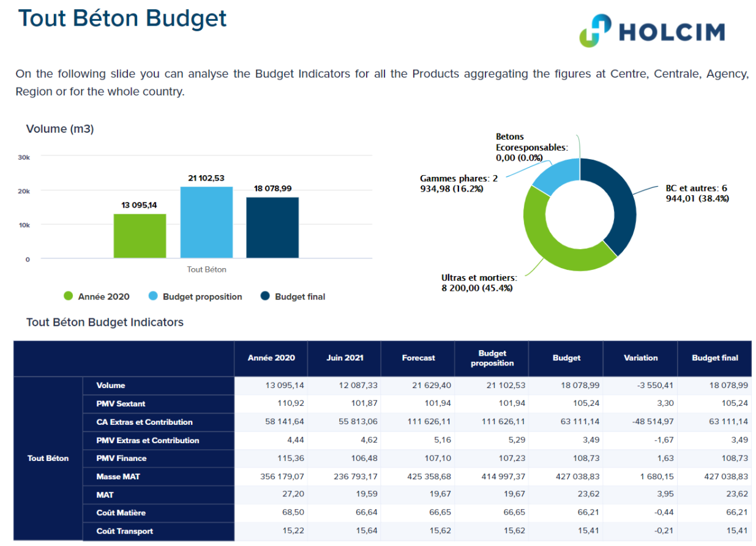756x546 pixels.
Task: Click the Volume Juin 2021 cell 12 087,33
Action: pos(345,386)
